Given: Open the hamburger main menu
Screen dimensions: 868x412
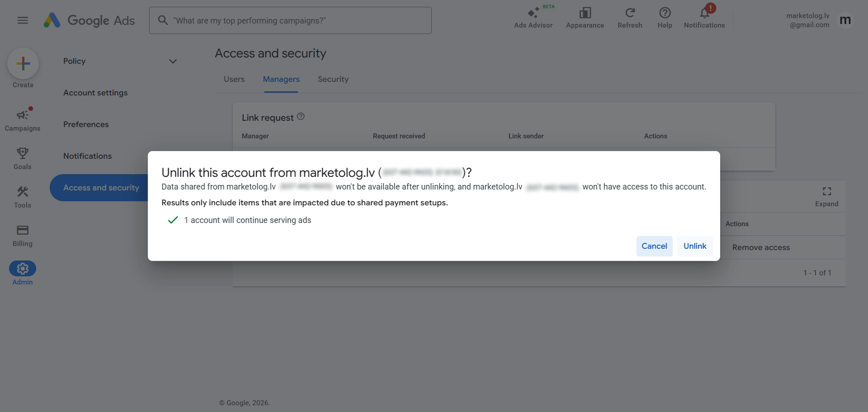Looking at the screenshot, I should (23, 20).
